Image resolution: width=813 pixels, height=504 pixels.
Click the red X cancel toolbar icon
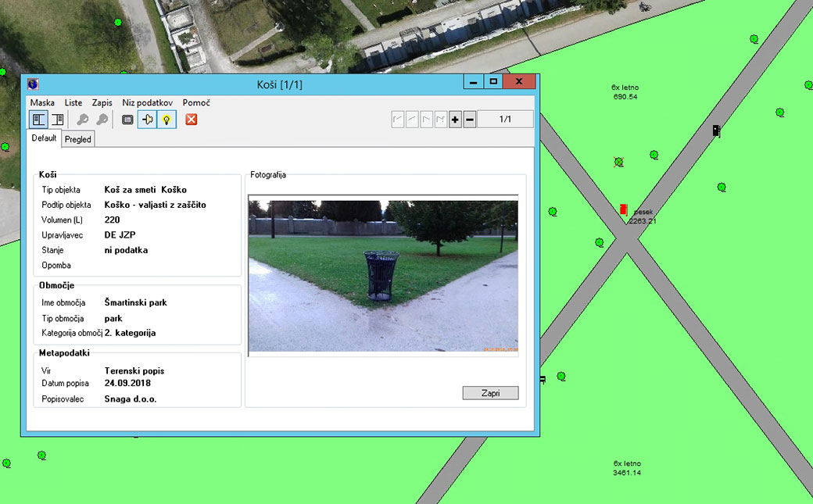coord(191,120)
